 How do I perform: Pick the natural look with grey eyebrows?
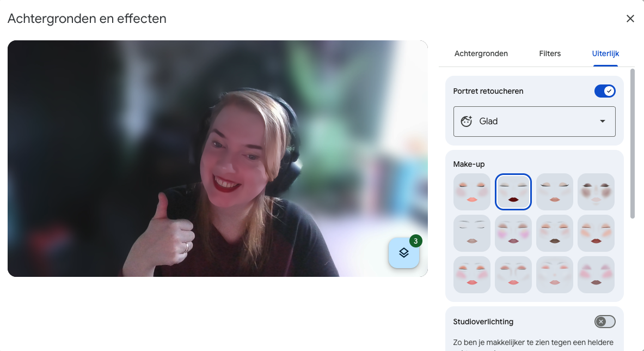click(x=472, y=233)
